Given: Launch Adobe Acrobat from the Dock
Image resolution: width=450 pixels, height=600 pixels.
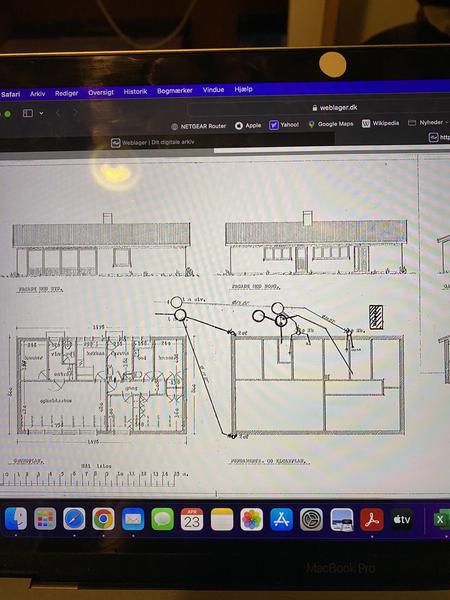Looking at the screenshot, I should 372,519.
